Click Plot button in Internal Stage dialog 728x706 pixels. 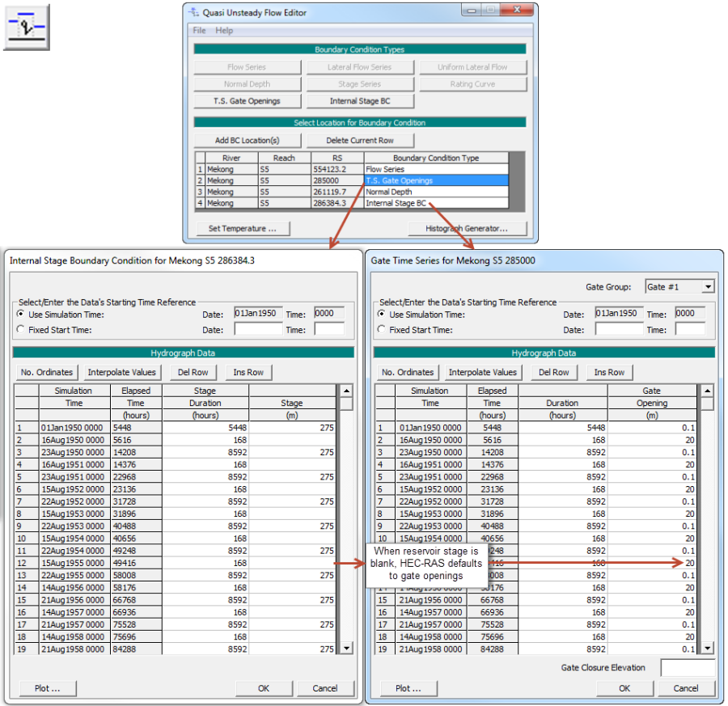(x=47, y=688)
